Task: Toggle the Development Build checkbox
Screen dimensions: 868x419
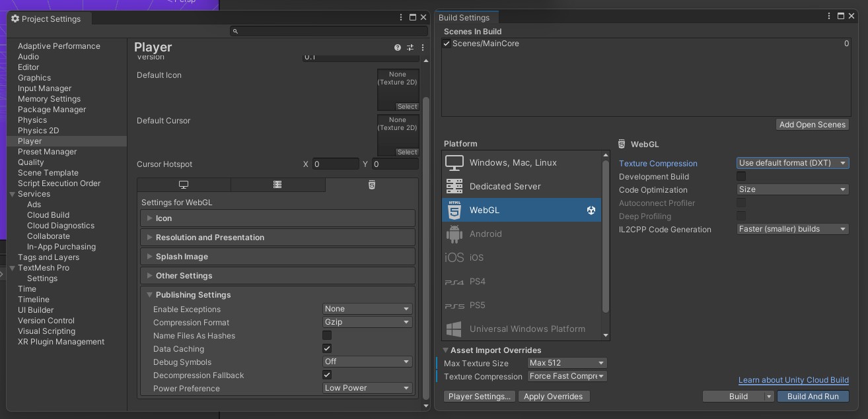Action: pyautogui.click(x=741, y=176)
